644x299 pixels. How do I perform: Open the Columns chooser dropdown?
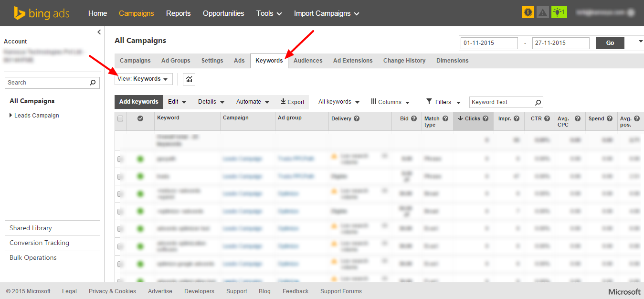pyautogui.click(x=390, y=102)
